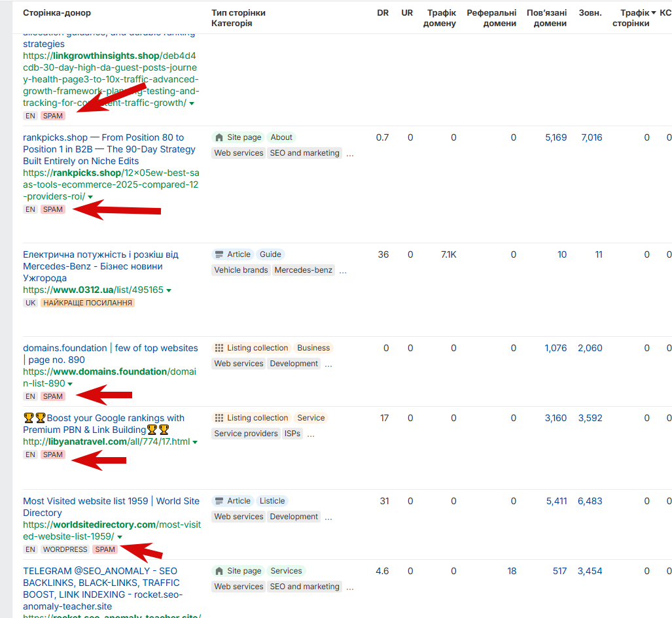Show more categories in the TELEGRAM SEO_ANOMALY row

coord(350,587)
